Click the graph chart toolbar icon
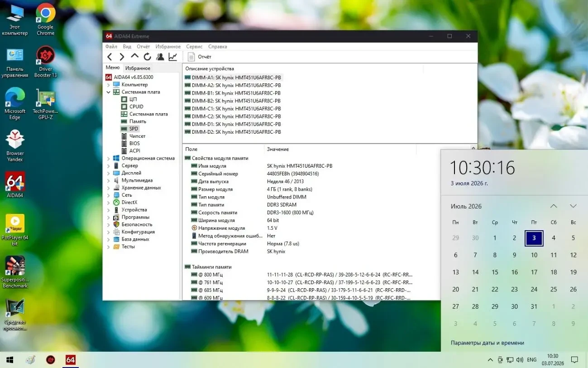The width and height of the screenshot is (588, 368). point(172,57)
